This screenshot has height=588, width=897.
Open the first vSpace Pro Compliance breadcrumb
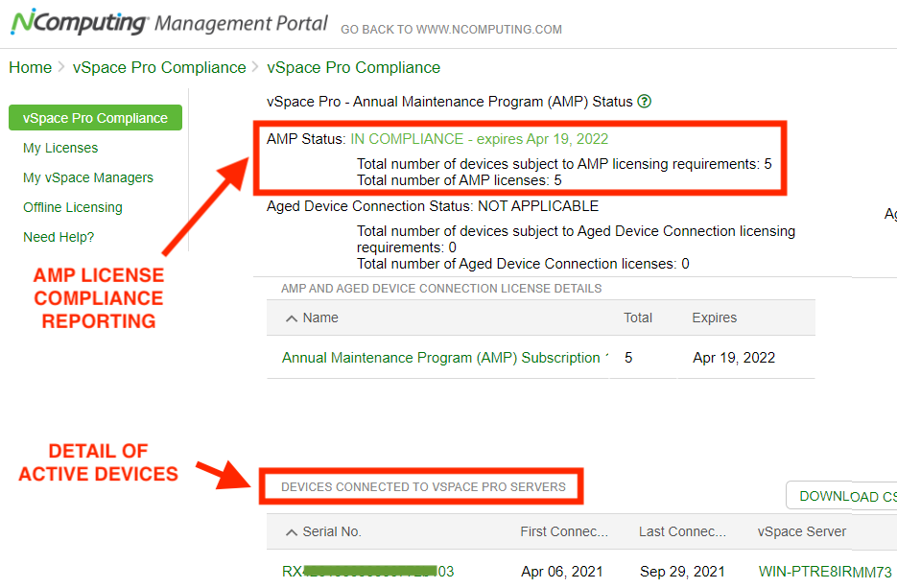159,67
